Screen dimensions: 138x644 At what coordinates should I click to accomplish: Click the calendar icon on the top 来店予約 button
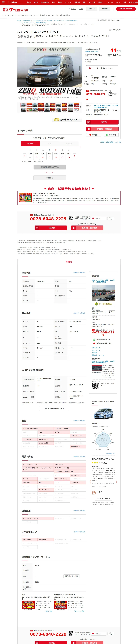[89, 122]
